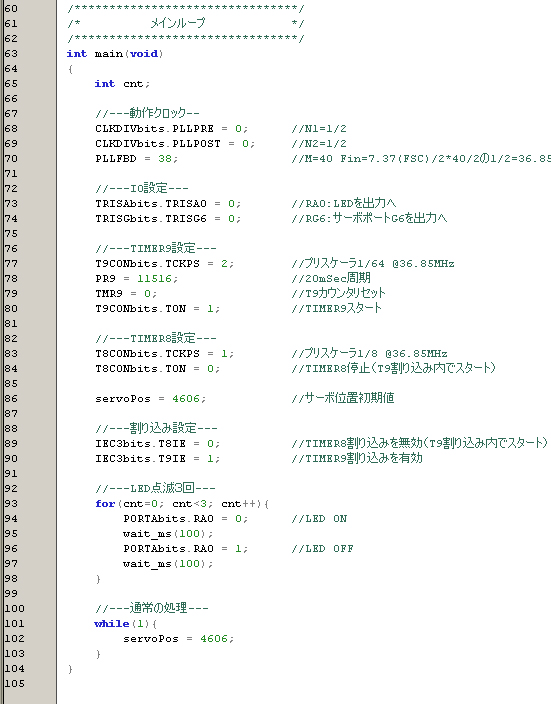Click the '//LED ON' comment
The width and height of the screenshot is (551, 704).
pyautogui.click(x=319, y=519)
